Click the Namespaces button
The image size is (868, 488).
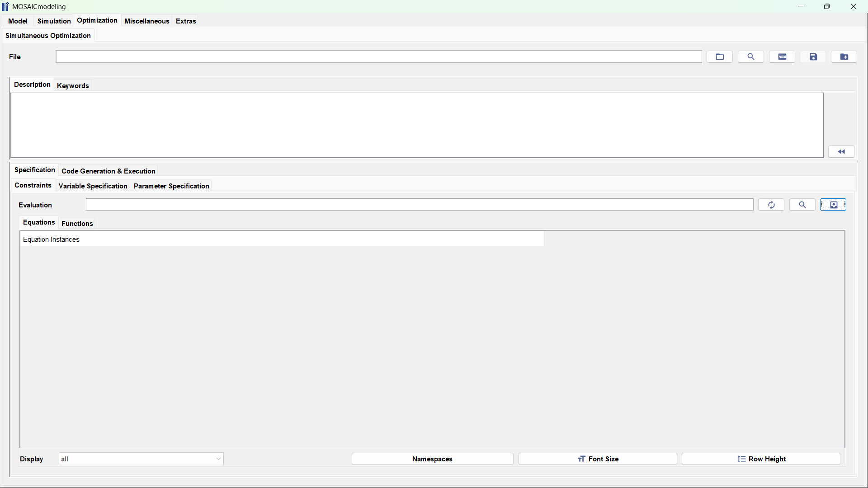click(x=432, y=459)
